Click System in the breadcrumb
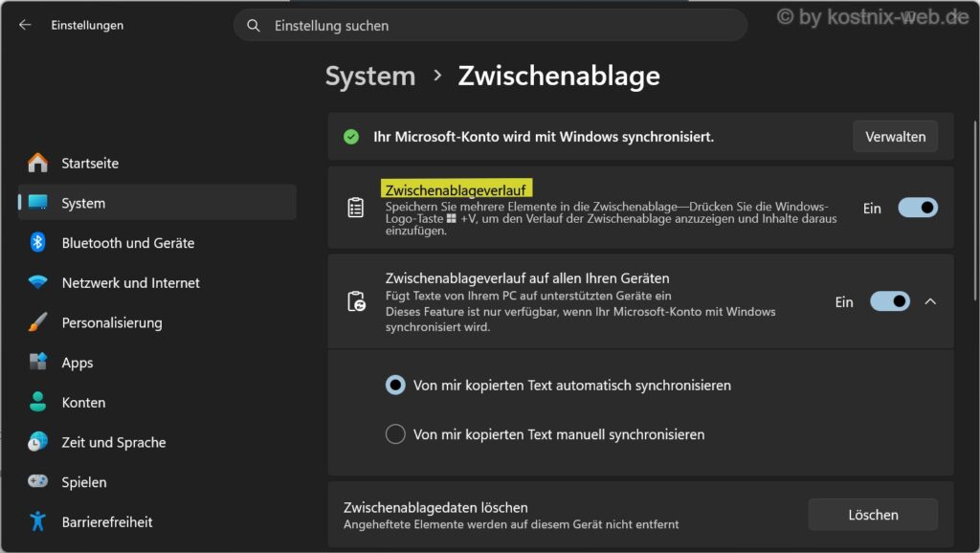The height and width of the screenshot is (553, 980). click(370, 77)
